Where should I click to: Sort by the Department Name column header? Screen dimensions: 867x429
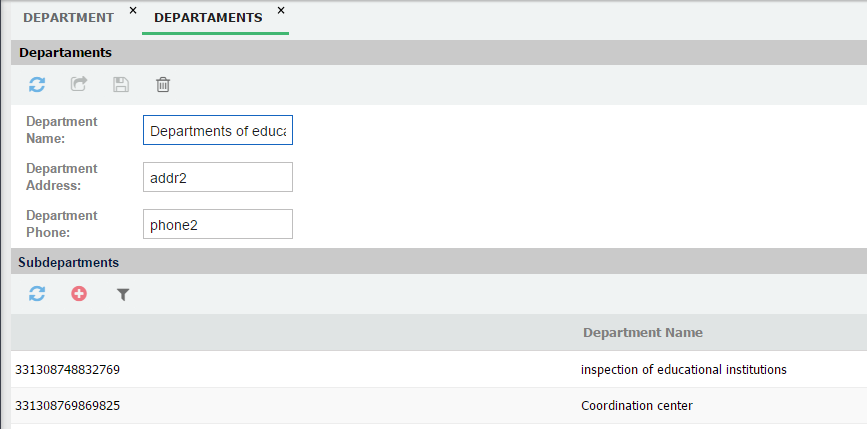coord(642,332)
